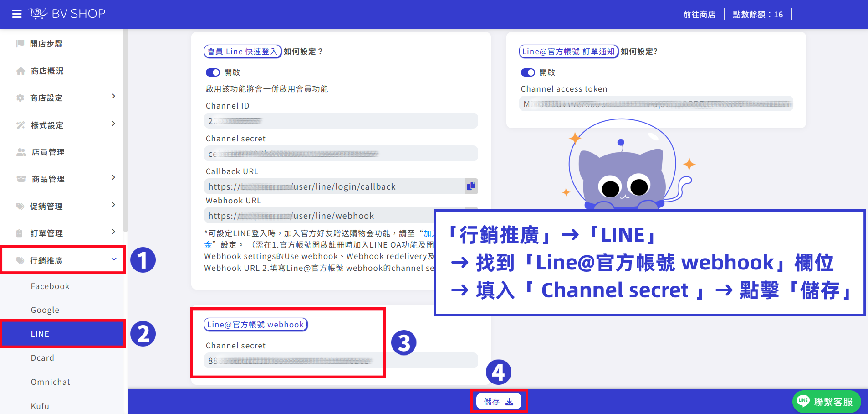The width and height of the screenshot is (868, 414).
Task: Expand the 商店設定 chevron
Action: click(x=113, y=96)
